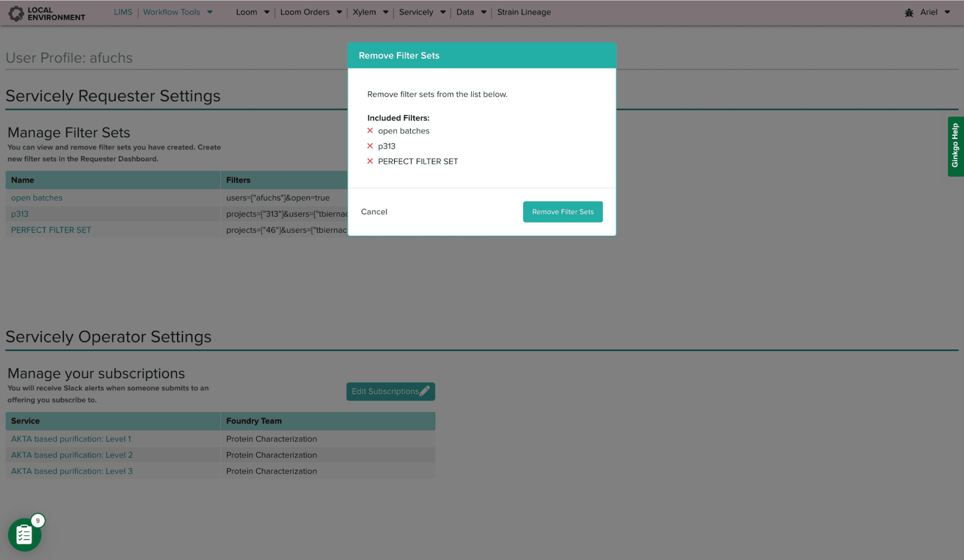Open the Ginkgo Help side tab
The width and height of the screenshot is (964, 560).
click(x=955, y=146)
